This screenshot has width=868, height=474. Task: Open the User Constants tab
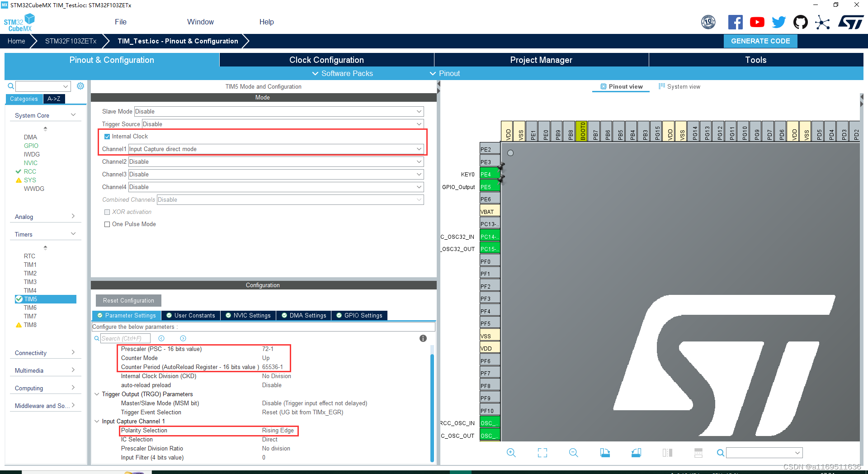pyautogui.click(x=191, y=315)
